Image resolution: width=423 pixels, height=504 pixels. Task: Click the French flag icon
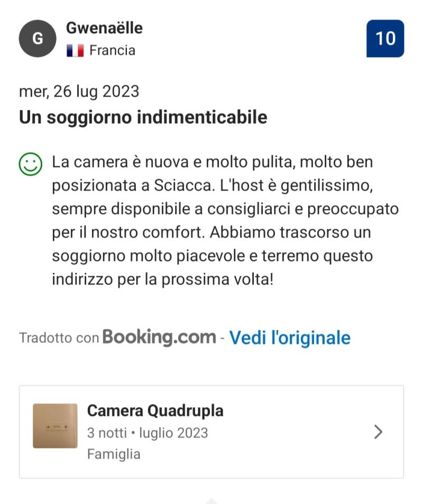(x=75, y=51)
